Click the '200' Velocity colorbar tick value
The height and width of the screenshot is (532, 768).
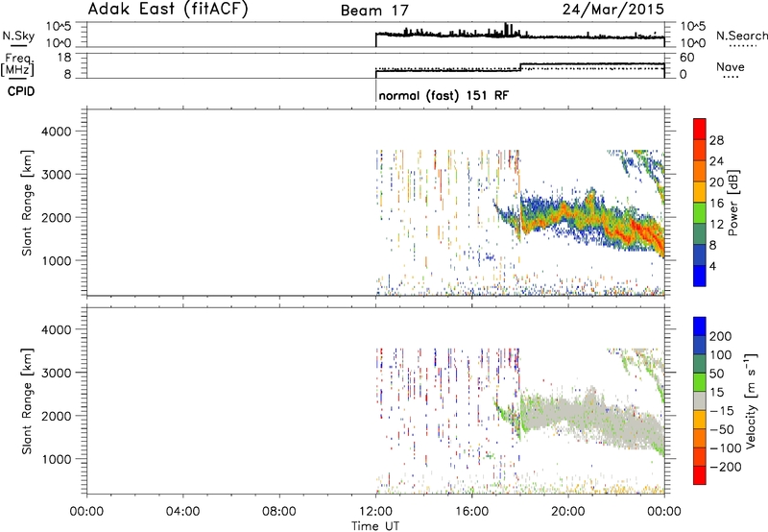click(721, 336)
